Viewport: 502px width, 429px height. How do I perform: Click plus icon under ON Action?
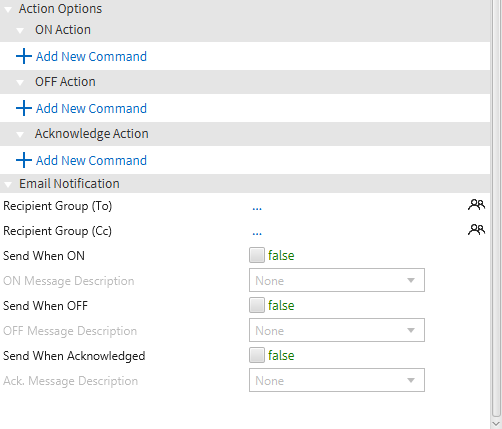[24, 56]
